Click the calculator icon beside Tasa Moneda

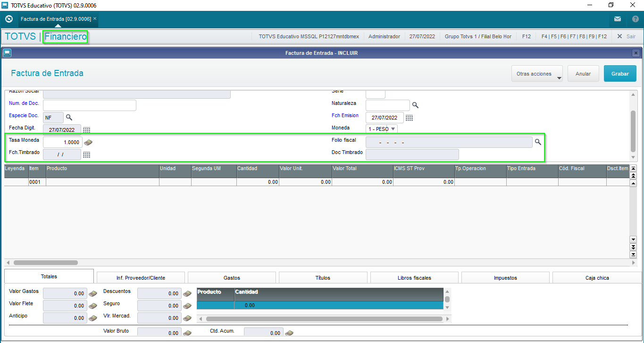click(x=88, y=142)
